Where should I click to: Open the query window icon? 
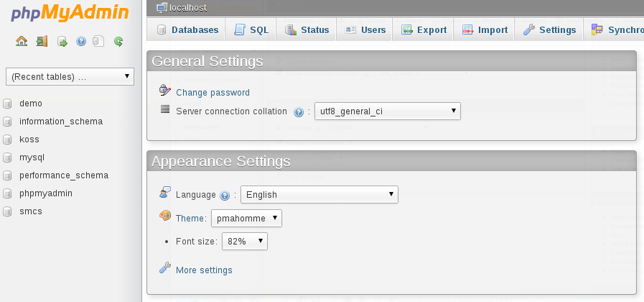click(x=62, y=42)
